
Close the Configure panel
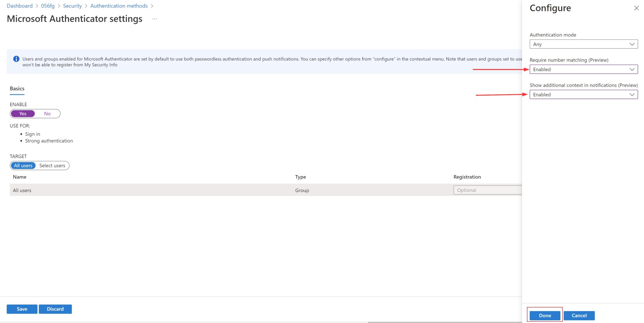coord(636,8)
